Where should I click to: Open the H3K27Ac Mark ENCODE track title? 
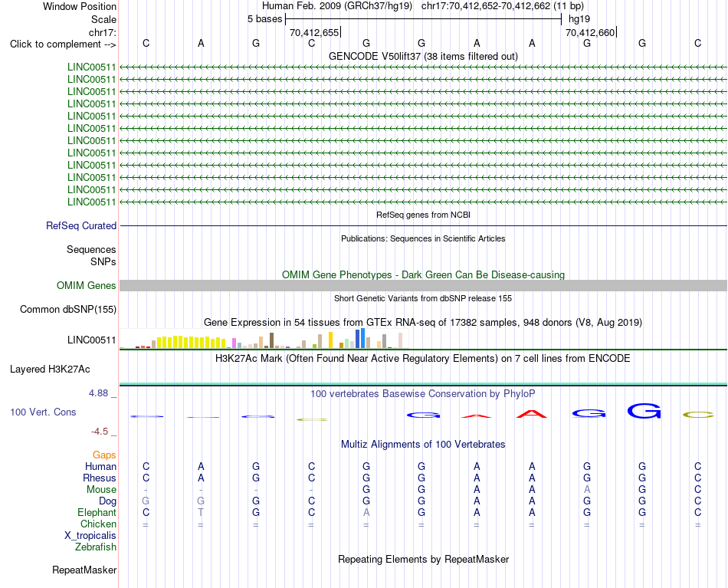(x=423, y=359)
